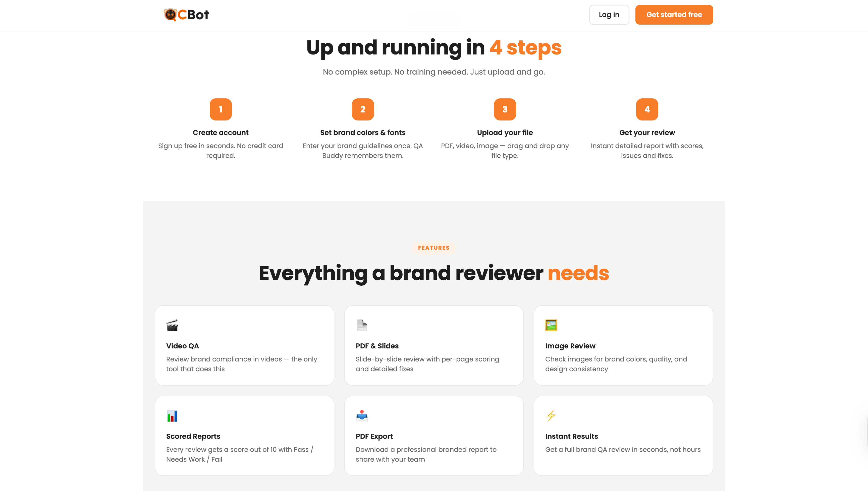
Task: Click the Scored Reports card heading
Action: [193, 436]
